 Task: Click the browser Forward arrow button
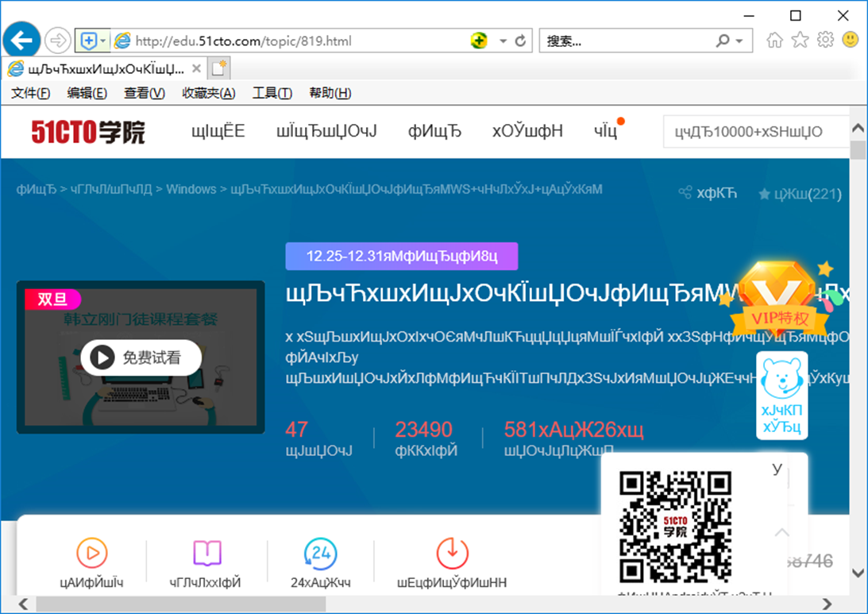[x=57, y=41]
